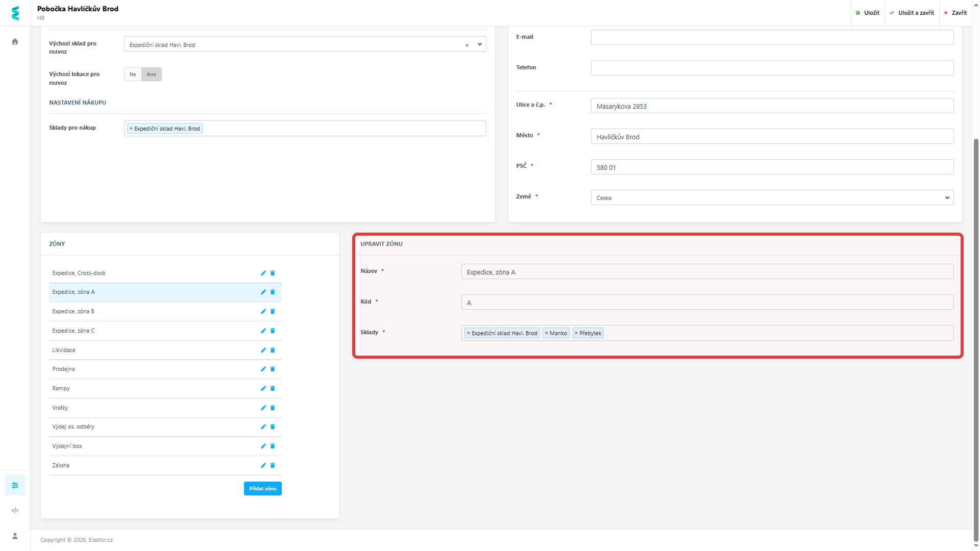Screen dimensions: 980x551
Task: Edit the Prodejna zone
Action: click(263, 369)
